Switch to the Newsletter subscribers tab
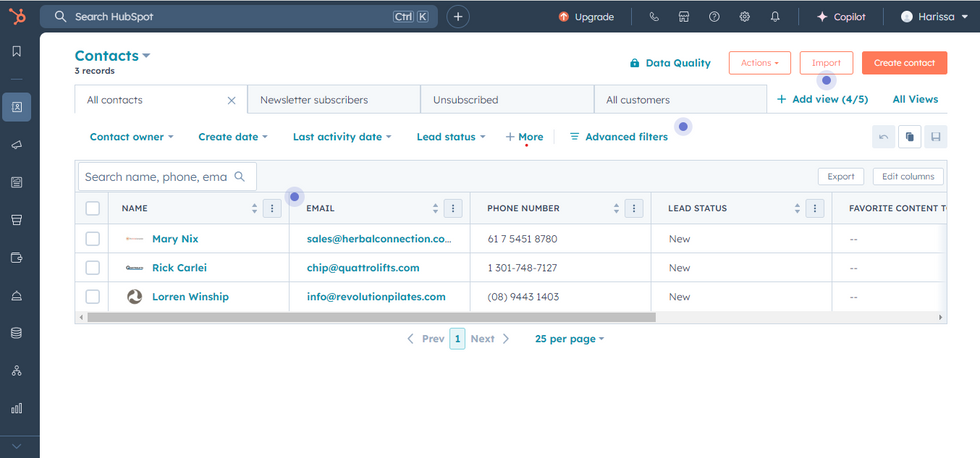980x458 pixels. (x=334, y=100)
